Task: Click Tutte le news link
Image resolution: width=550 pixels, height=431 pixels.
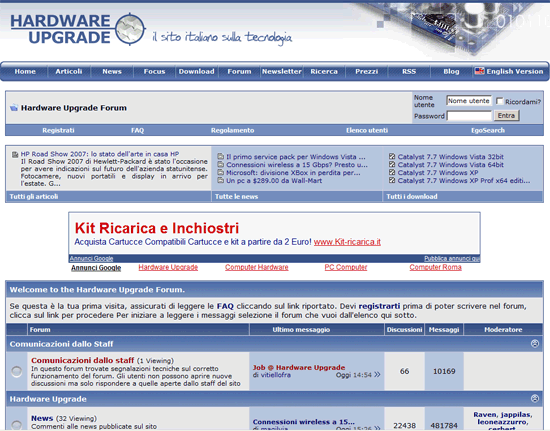Action: (236, 196)
